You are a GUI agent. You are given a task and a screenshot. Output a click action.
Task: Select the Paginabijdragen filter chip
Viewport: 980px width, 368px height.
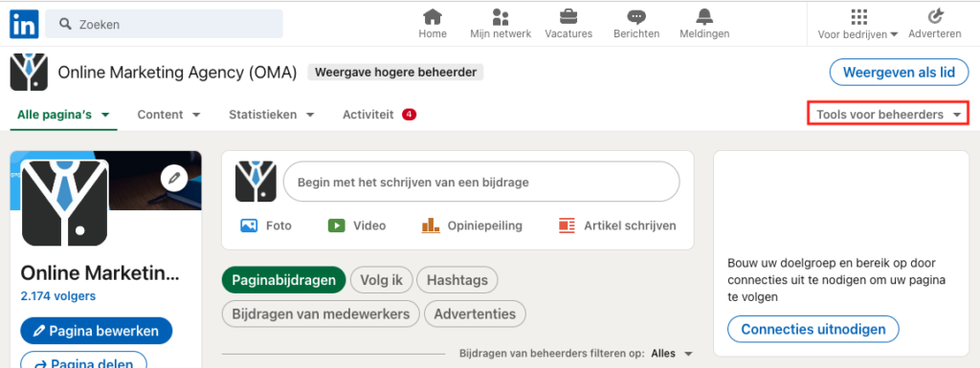pyautogui.click(x=283, y=280)
